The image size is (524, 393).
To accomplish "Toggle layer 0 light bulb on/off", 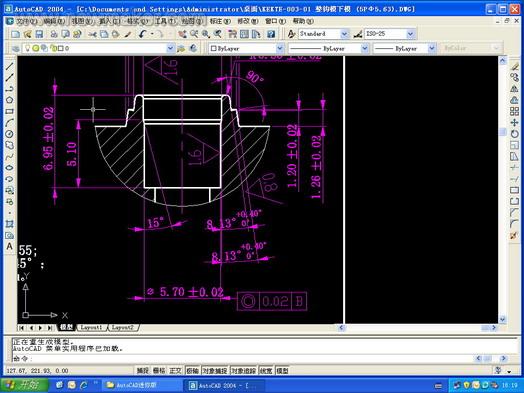I will pos(28,48).
